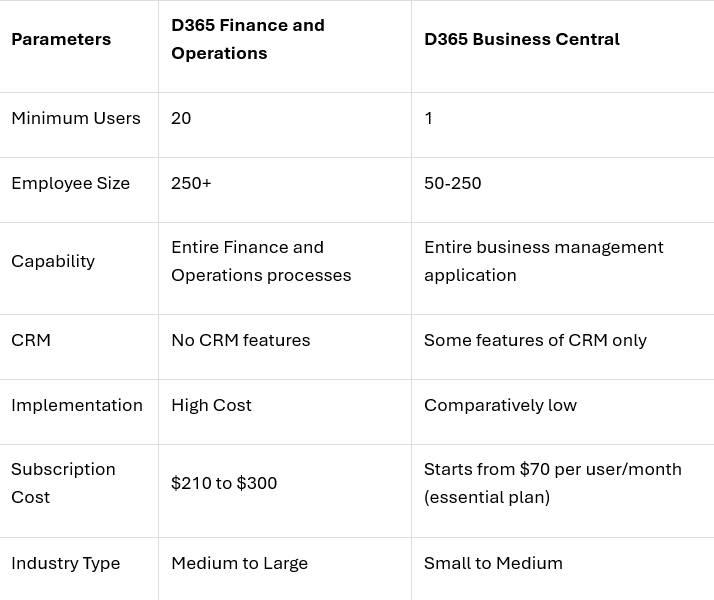This screenshot has width=714, height=600.
Task: Click the CRM row label
Action: pos(31,341)
